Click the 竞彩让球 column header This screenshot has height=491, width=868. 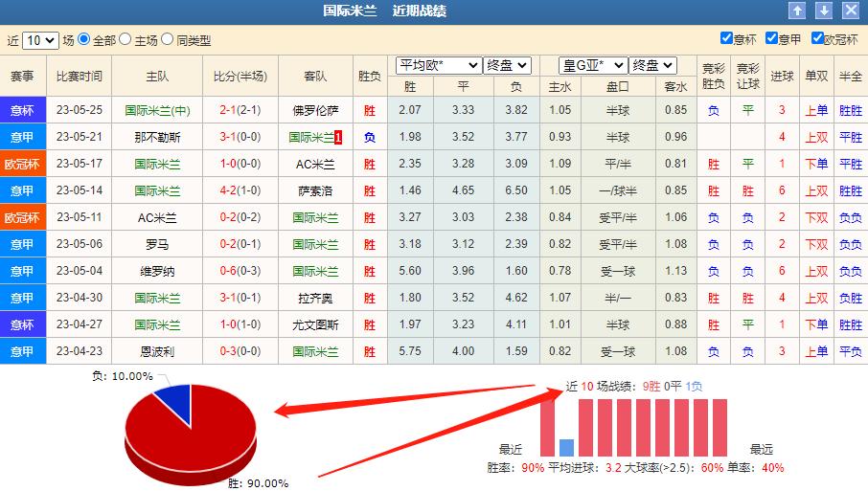pyautogui.click(x=748, y=77)
